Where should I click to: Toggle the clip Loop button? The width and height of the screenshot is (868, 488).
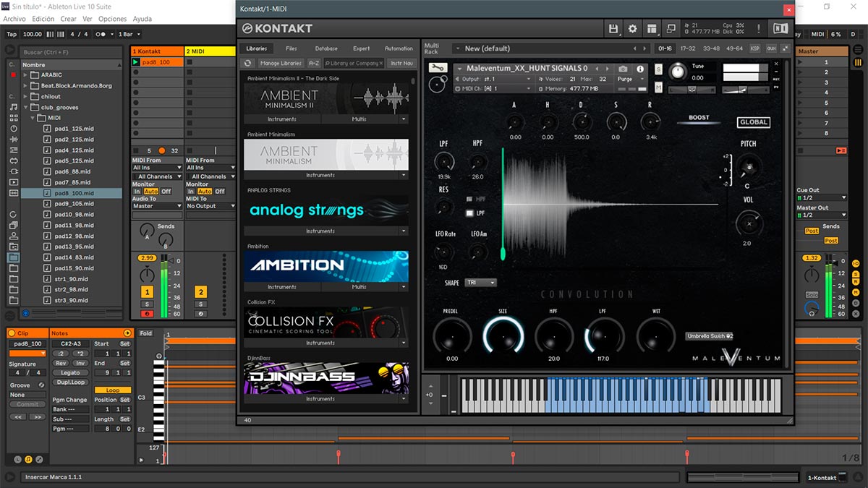pyautogui.click(x=113, y=390)
